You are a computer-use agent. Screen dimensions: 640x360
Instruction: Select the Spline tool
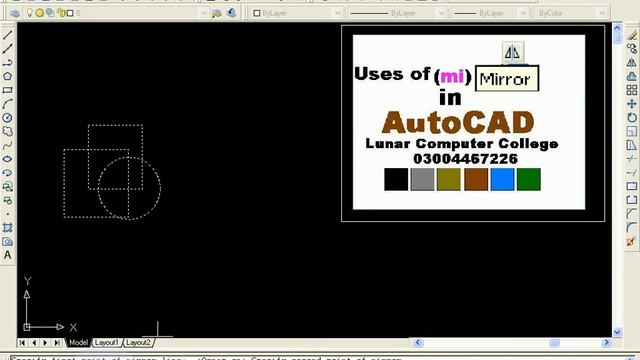(7, 145)
